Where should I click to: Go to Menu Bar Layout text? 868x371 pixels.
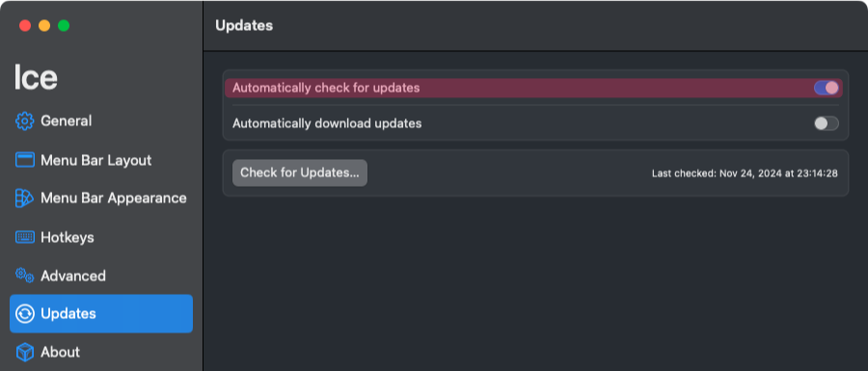(x=96, y=160)
